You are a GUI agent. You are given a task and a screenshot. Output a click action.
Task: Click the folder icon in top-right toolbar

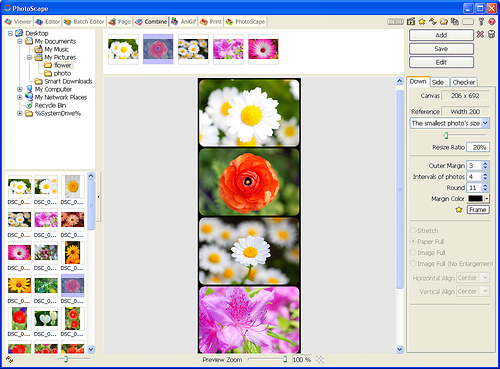pos(444,22)
